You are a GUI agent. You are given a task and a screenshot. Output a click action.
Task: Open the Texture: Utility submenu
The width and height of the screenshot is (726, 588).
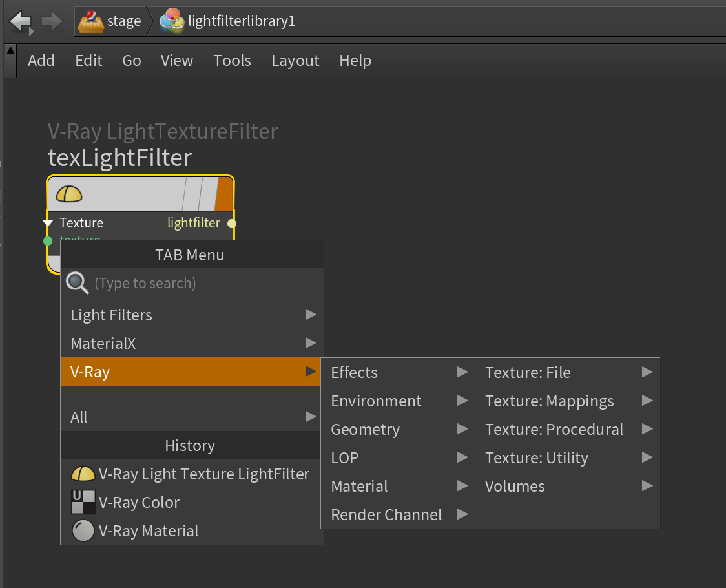[x=568, y=457]
